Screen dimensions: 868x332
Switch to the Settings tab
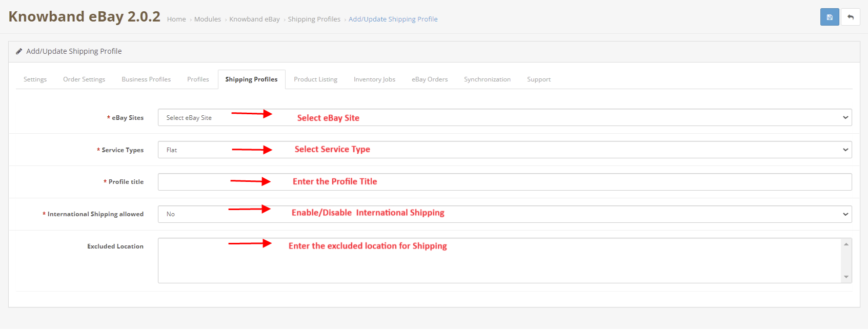click(x=35, y=79)
